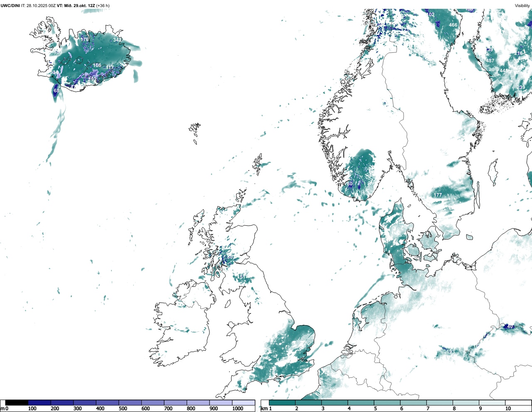Click the dark navy 100–200 m legend swatch
Image resolution: width=532 pixels, height=412 pixels.
click(x=39, y=402)
